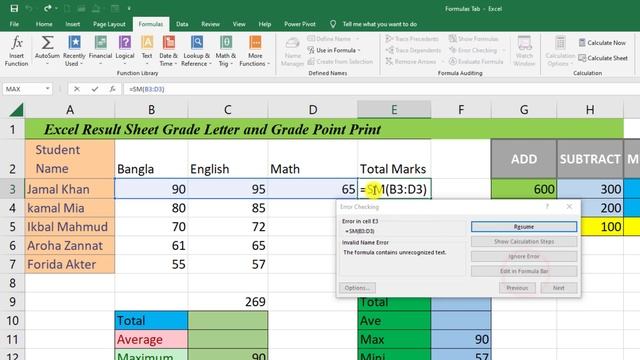Viewport: 640px width, 360px height.
Task: Click Previous button in dialog
Action: coord(517,288)
